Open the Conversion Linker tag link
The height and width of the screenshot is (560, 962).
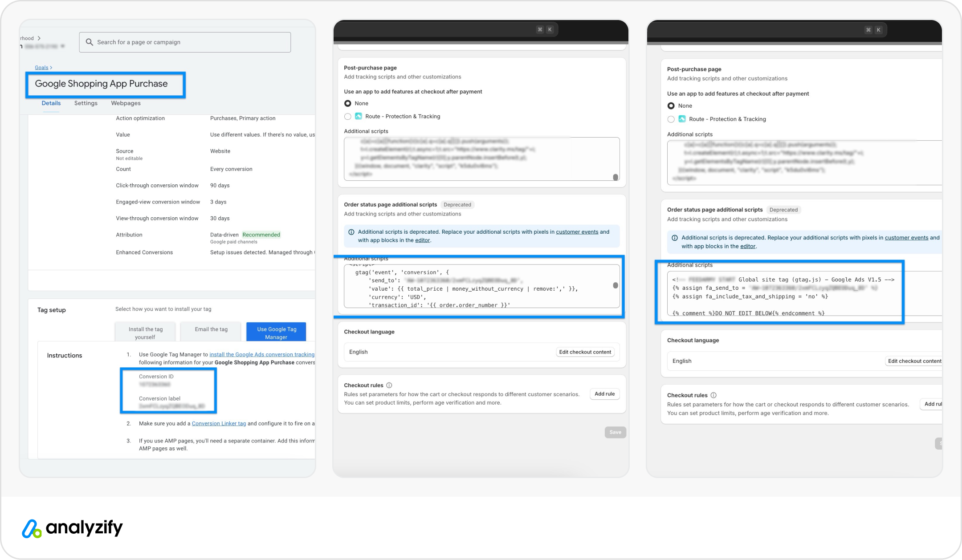point(219,423)
